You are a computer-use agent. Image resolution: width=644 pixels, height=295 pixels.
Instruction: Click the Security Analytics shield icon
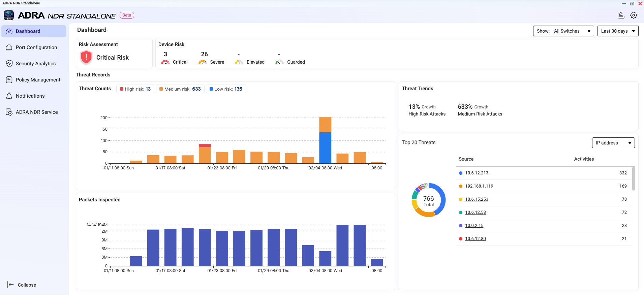(x=9, y=64)
